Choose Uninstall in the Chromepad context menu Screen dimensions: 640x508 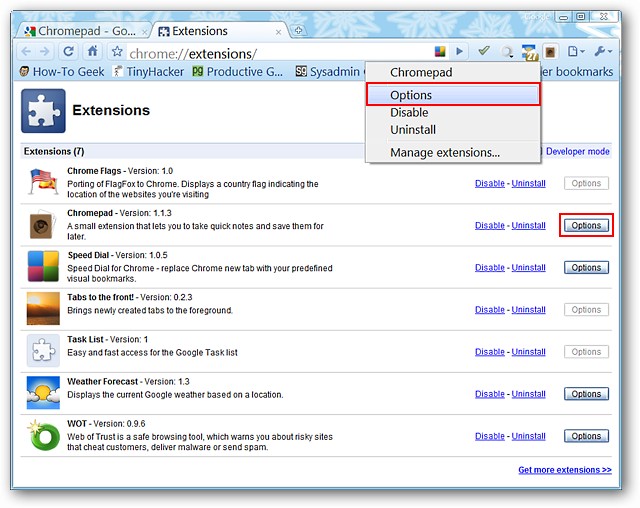point(453,130)
